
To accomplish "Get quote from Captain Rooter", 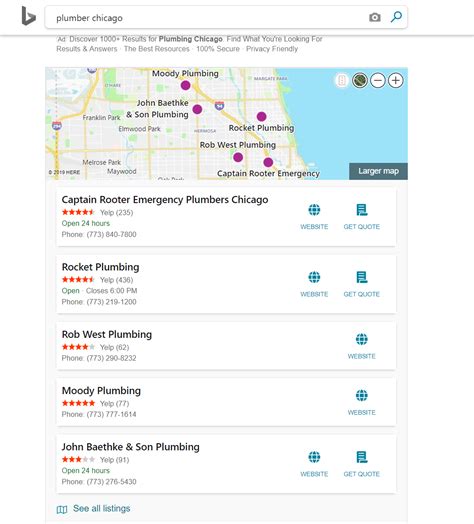I will click(x=362, y=216).
